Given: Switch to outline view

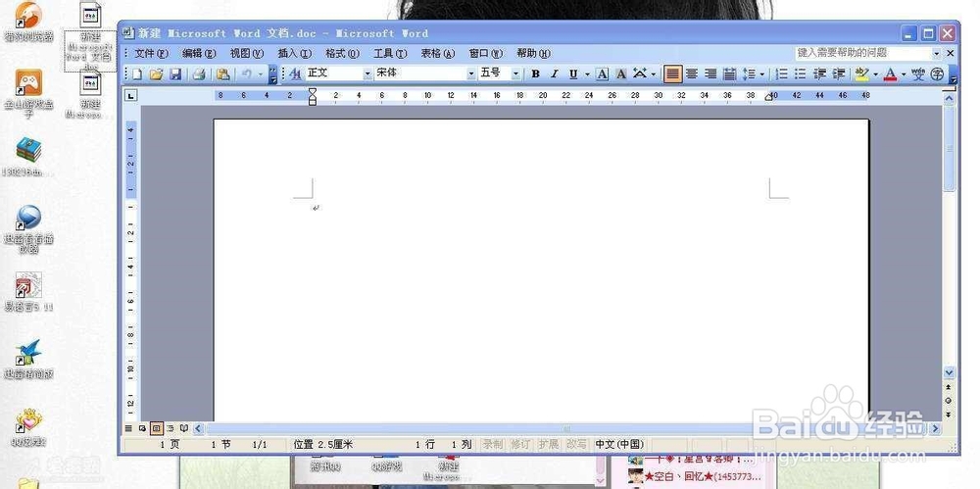Looking at the screenshot, I should coord(170,428).
